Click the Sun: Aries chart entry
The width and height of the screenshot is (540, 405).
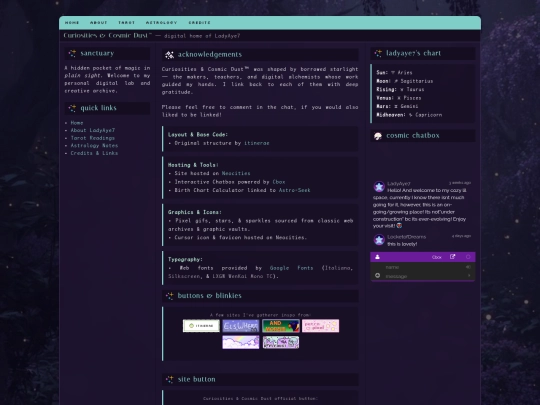(394, 73)
